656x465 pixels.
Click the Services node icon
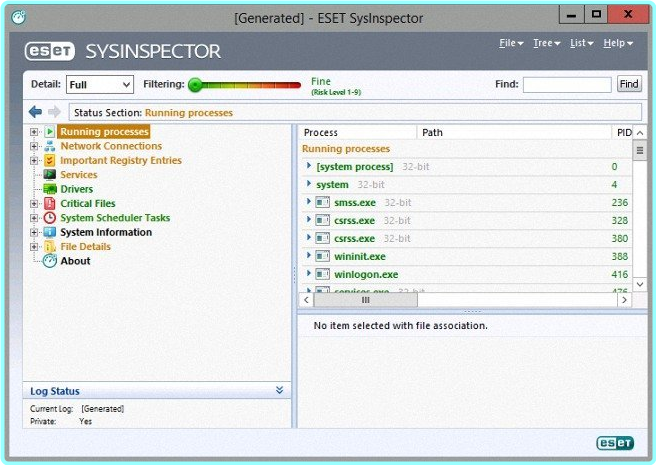tap(49, 175)
